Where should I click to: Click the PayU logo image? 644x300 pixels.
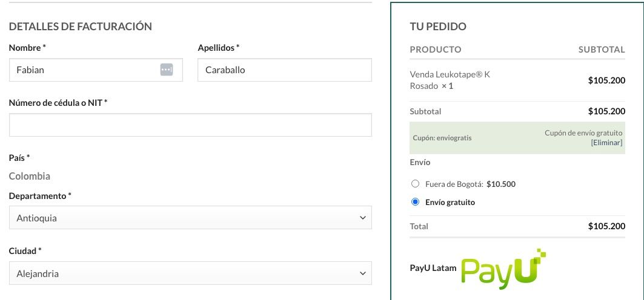(x=503, y=269)
